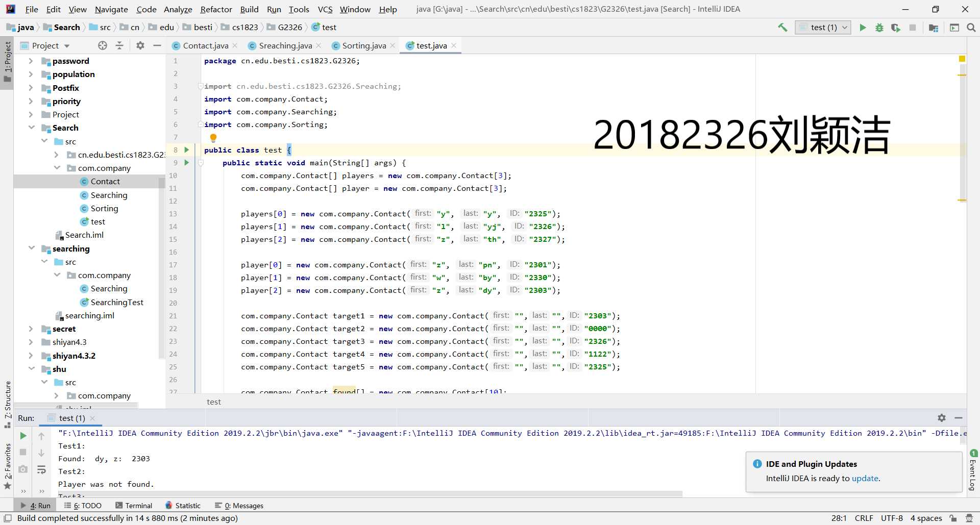
Task: Change line separator CRLF in status bar
Action: point(864,518)
